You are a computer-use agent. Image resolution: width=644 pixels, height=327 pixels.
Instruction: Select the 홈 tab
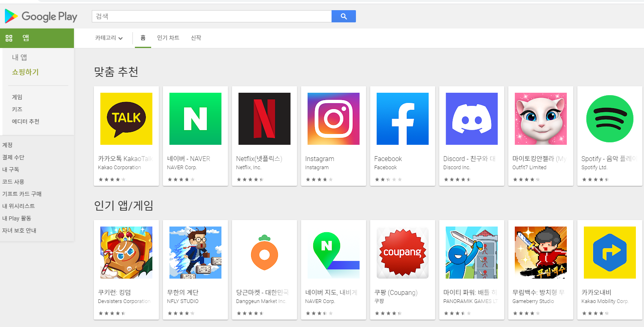143,38
